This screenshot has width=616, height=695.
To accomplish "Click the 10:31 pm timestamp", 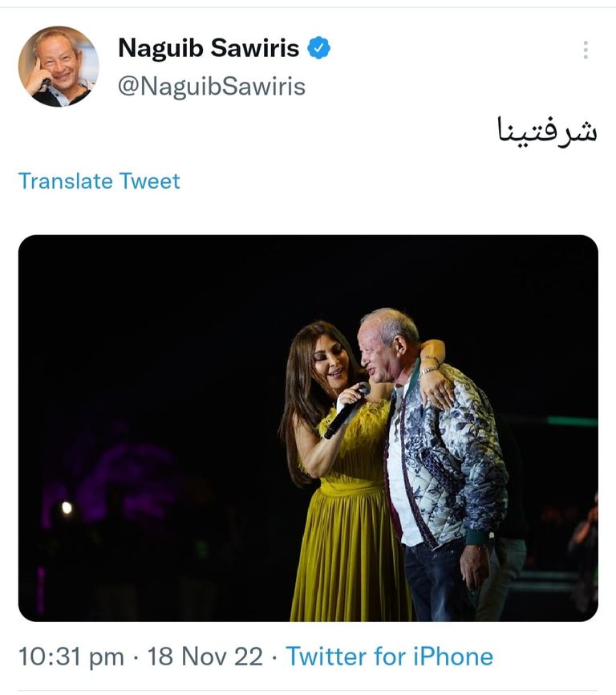I will click(x=71, y=656).
